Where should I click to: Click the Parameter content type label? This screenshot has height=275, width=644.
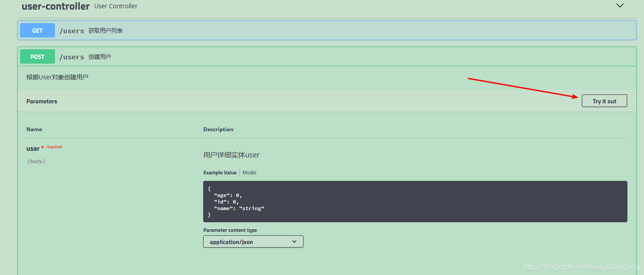[x=230, y=230]
